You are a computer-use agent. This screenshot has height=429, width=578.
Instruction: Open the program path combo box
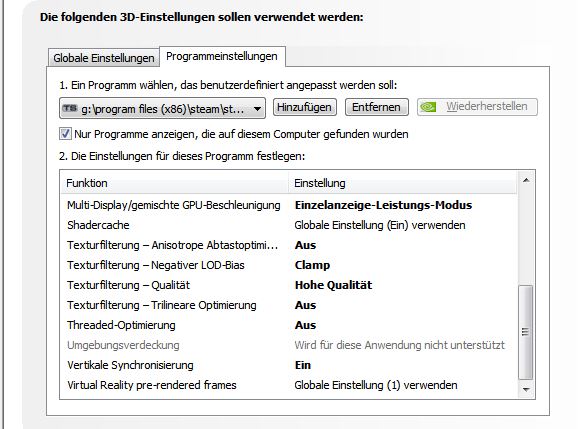[162, 108]
